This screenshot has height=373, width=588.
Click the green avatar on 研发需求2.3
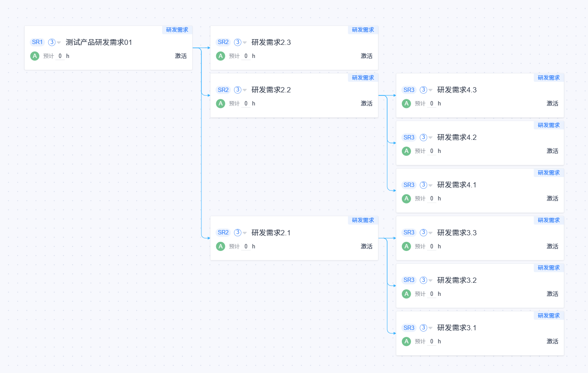pyautogui.click(x=221, y=56)
